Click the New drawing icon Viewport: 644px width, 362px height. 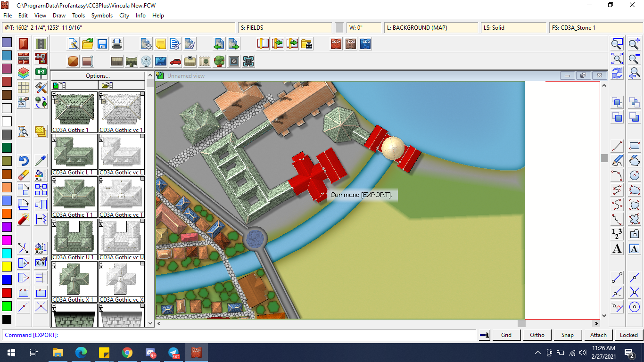(73, 44)
